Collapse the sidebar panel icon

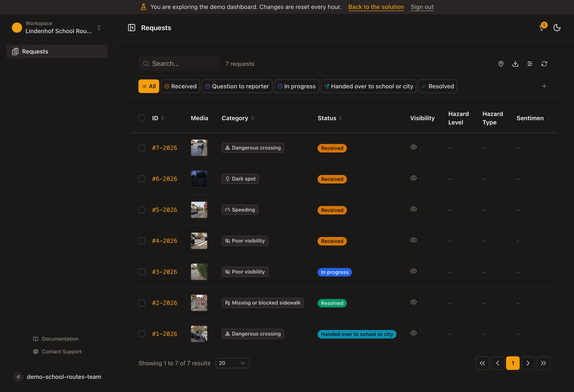(131, 28)
